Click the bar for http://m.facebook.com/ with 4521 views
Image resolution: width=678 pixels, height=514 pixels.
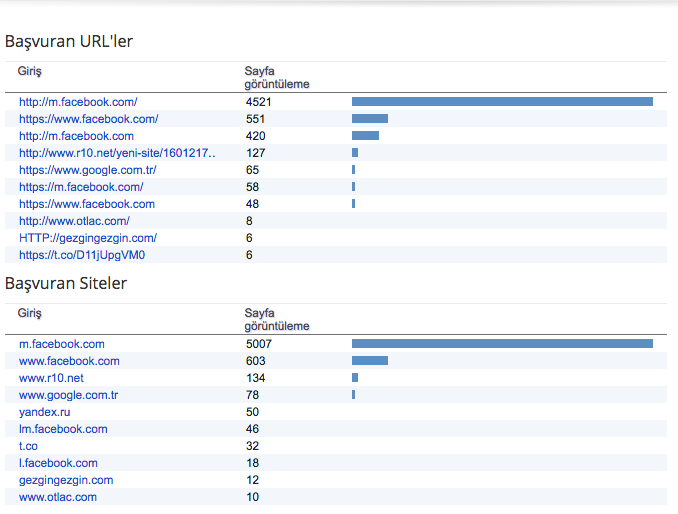pos(502,102)
